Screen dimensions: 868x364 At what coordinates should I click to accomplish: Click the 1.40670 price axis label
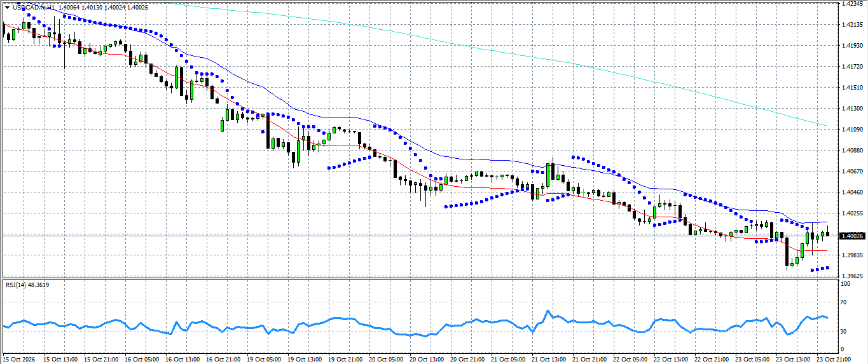[x=851, y=172]
